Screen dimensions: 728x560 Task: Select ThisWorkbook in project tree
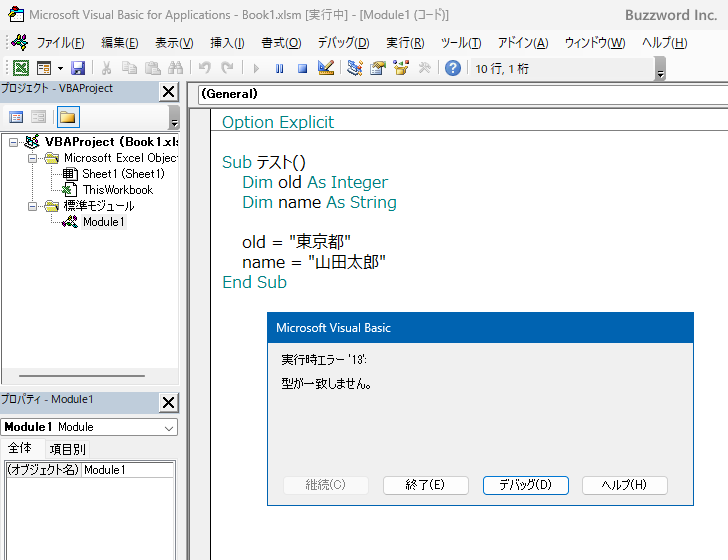tap(118, 190)
